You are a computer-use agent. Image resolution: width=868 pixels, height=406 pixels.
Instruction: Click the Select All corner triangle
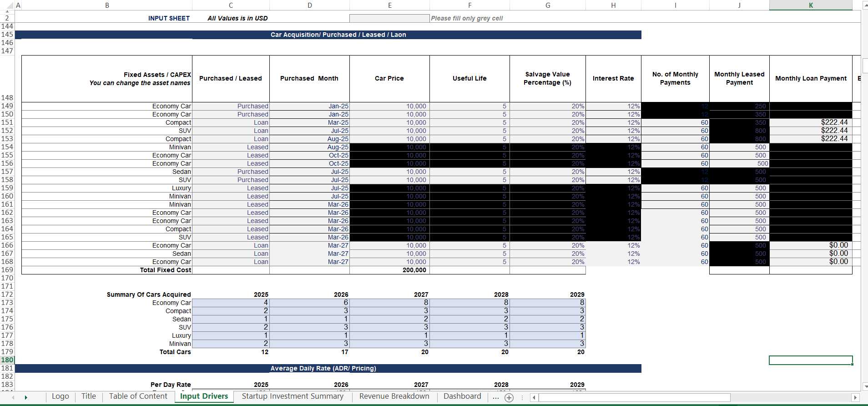(x=9, y=5)
